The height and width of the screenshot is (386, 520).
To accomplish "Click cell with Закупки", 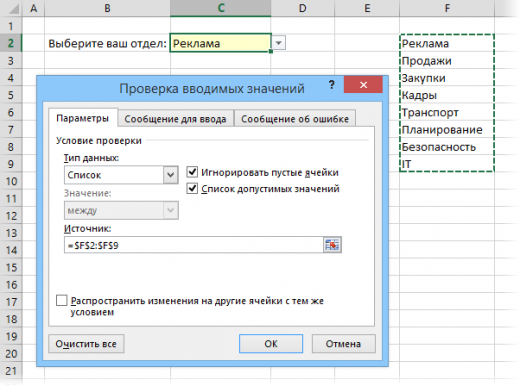I will (447, 78).
